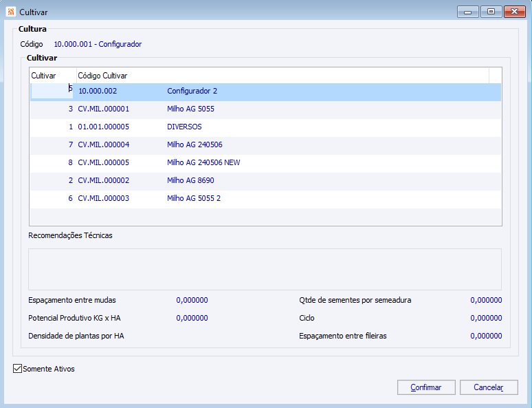Click the Cultivar number cell being edited
The height and width of the screenshot is (408, 532).
pos(52,91)
